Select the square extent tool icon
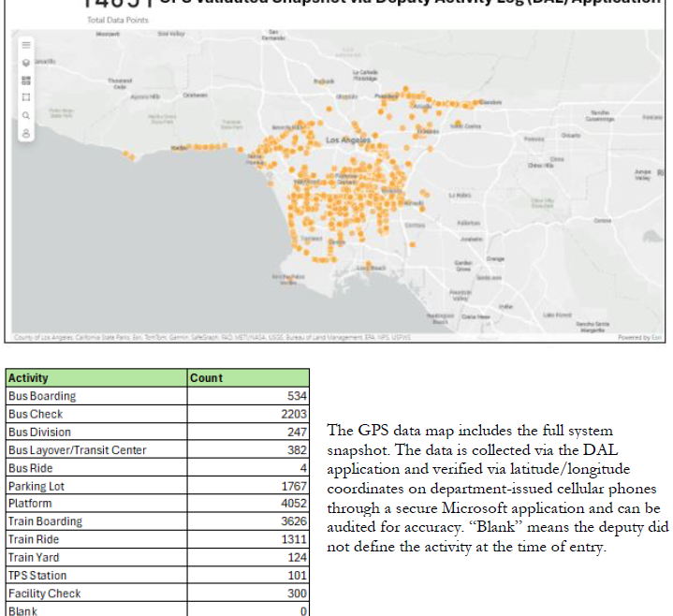The width and height of the screenshot is (673, 616). 26,97
